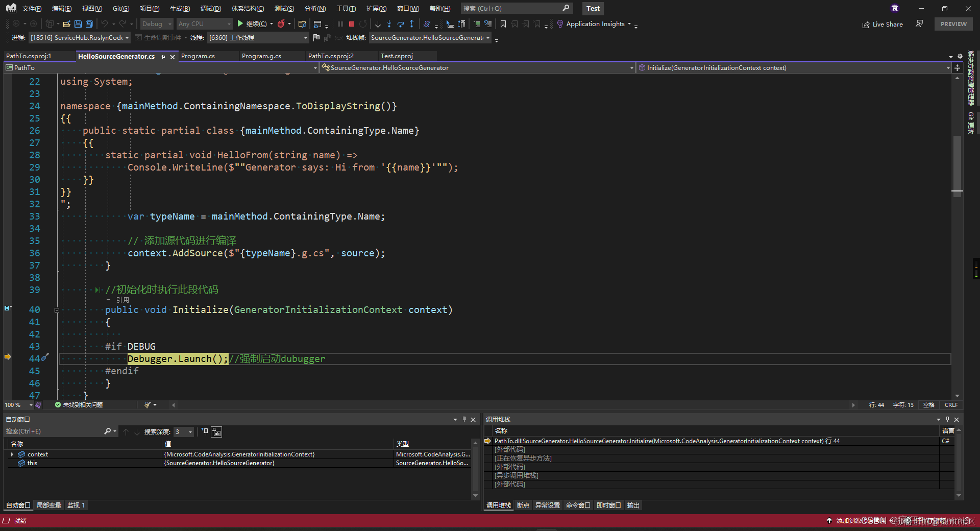Open the 进程 process dropdown
The height and width of the screenshot is (531, 980).
click(79, 38)
